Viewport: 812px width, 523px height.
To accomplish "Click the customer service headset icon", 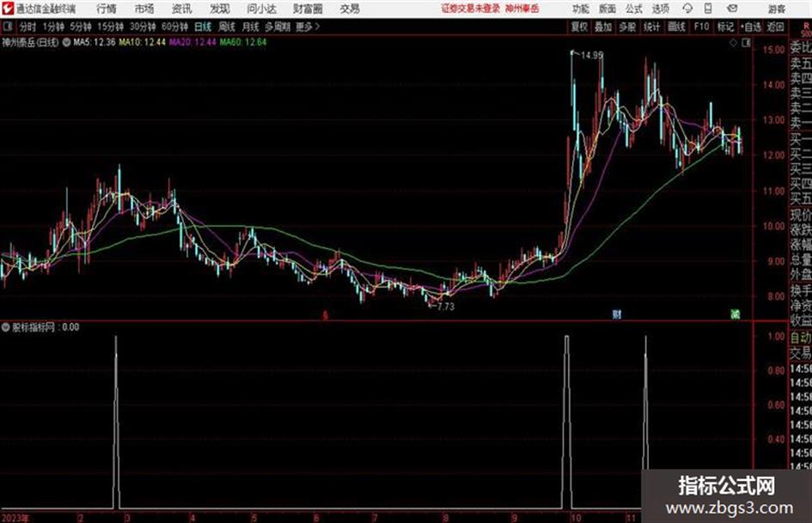I will (687, 9).
